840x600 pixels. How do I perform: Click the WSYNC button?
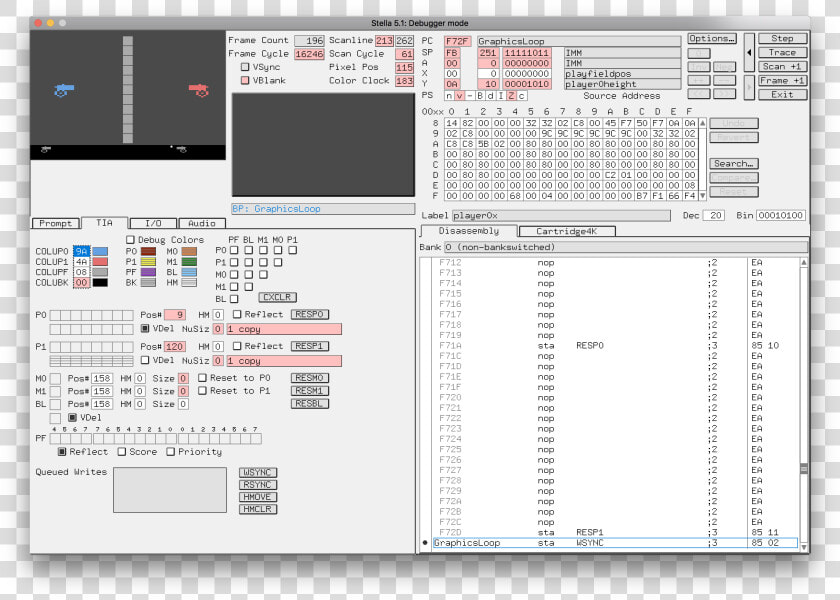pyautogui.click(x=258, y=472)
